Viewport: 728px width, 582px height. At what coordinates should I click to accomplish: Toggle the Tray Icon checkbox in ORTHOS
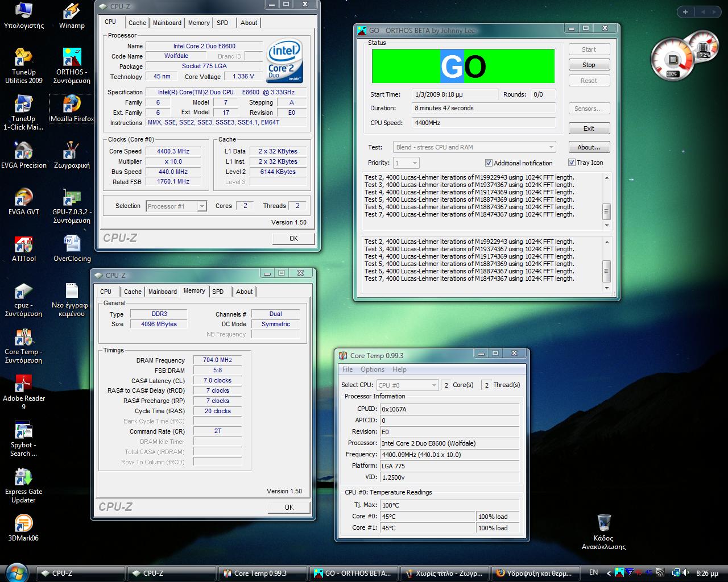pos(572,163)
